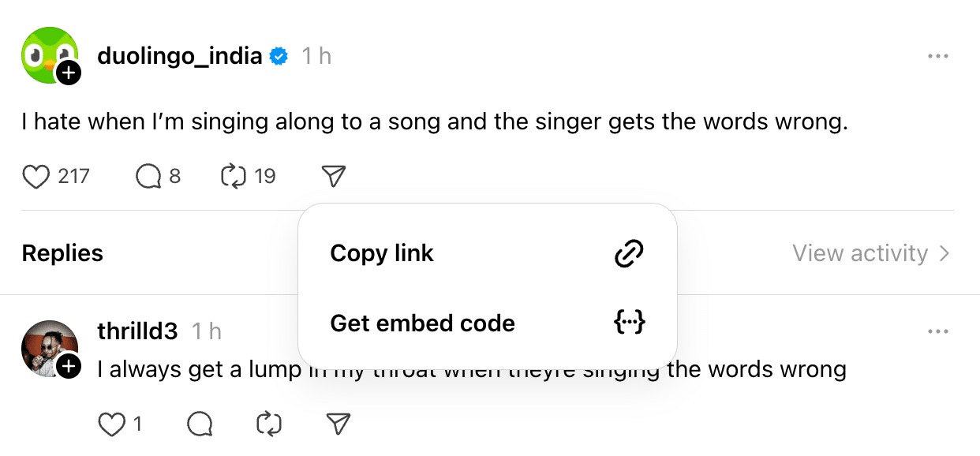Click duolingo_india's verified checkmark
The height and width of the screenshot is (456, 980).
coord(278,56)
